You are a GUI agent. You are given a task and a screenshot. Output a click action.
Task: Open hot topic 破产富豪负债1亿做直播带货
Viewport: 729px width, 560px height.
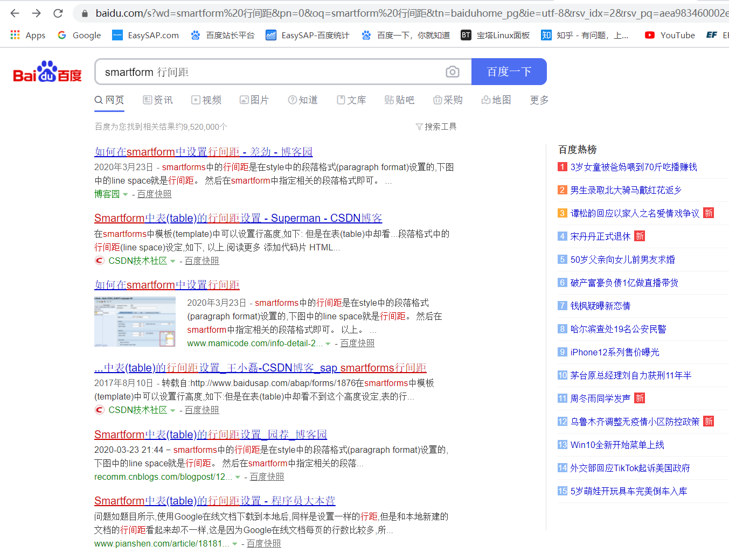coord(624,283)
